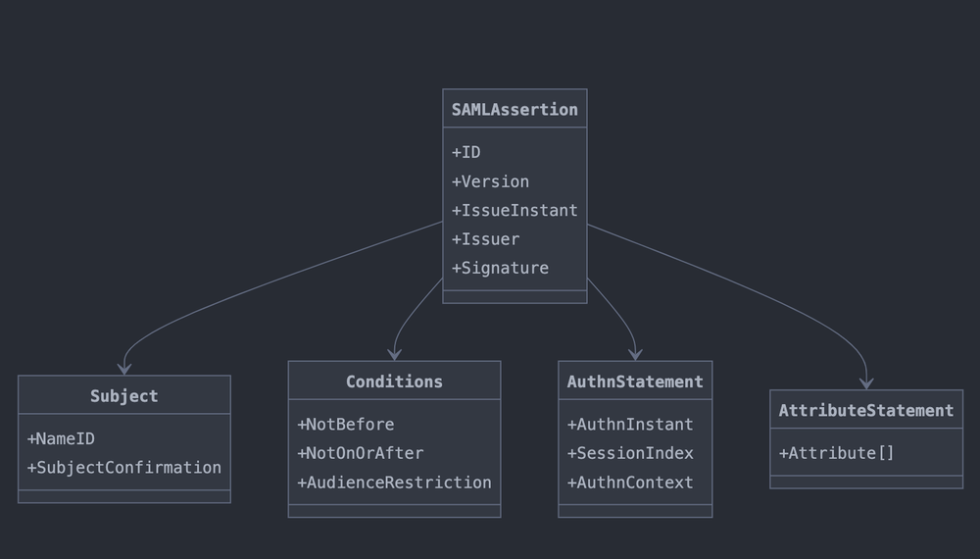Click the +NameID attribute

tap(61, 439)
